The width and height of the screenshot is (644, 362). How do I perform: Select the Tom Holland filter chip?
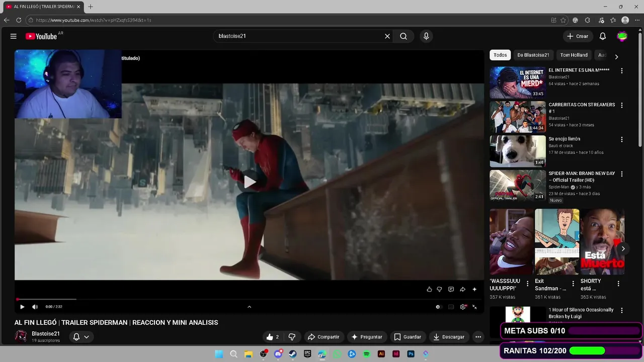574,55
